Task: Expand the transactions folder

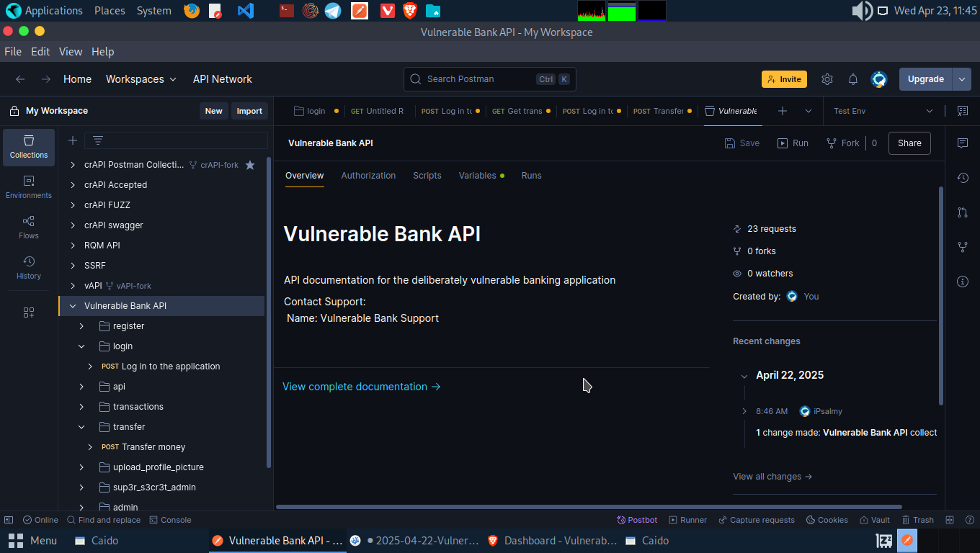Action: 81,407
